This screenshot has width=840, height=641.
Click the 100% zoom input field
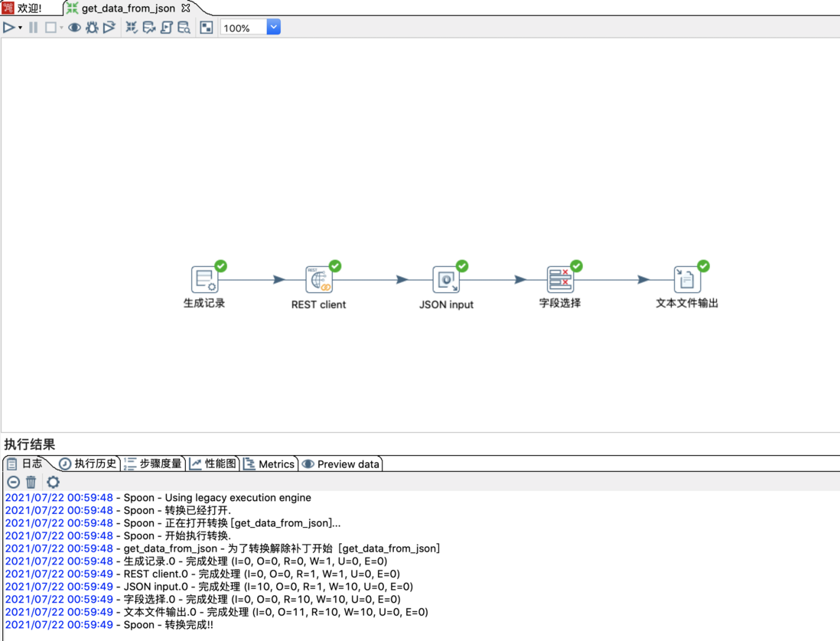tap(244, 28)
